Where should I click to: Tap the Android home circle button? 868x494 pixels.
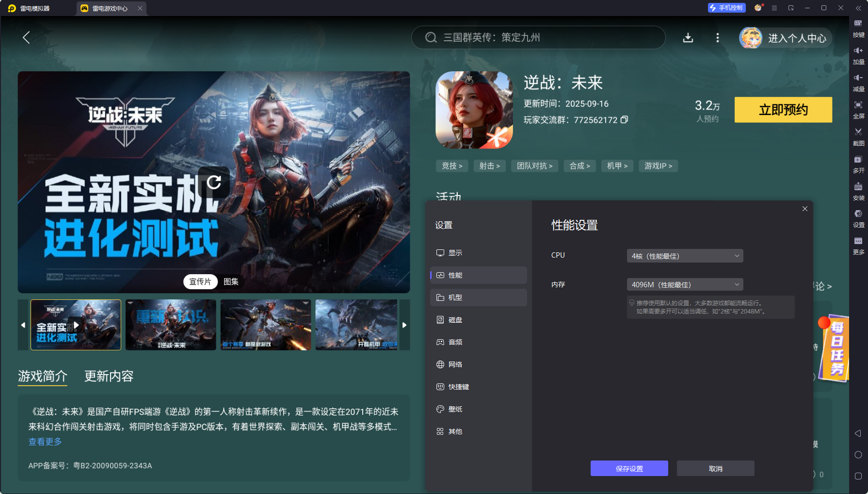858,455
